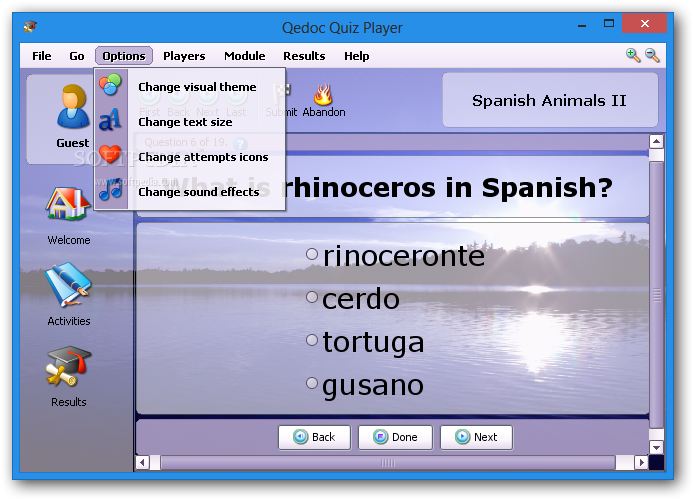Open the Help menu
The image size is (694, 500).
357,56
